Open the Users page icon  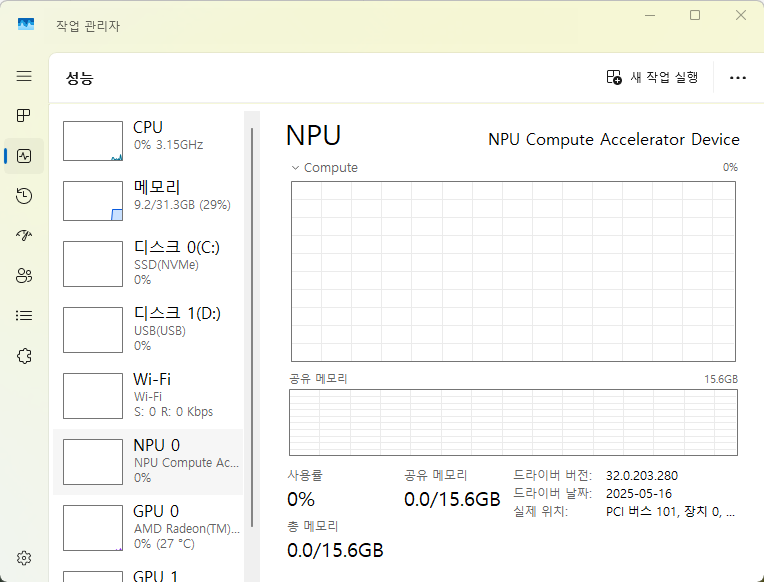coord(24,276)
